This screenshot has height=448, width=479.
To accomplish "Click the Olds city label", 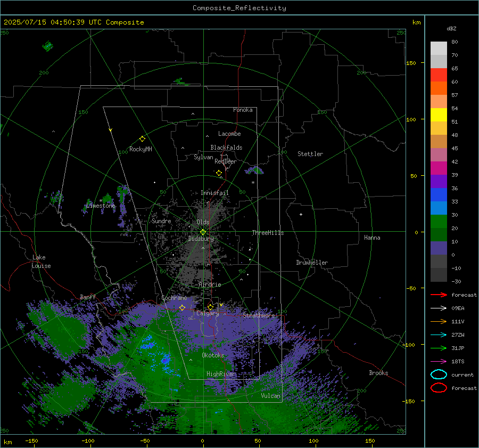I will pos(203,222).
